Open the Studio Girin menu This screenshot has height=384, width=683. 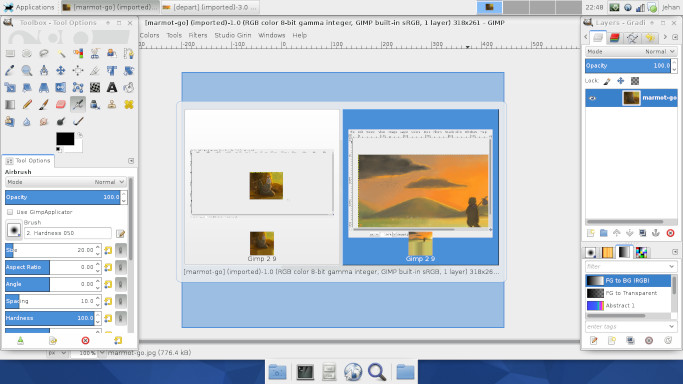(233, 35)
